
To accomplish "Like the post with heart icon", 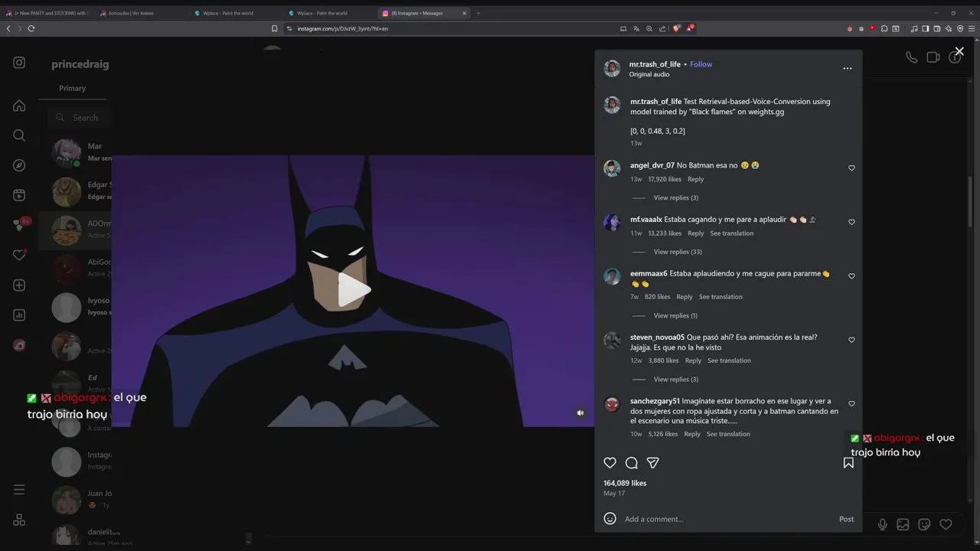I will coord(610,463).
